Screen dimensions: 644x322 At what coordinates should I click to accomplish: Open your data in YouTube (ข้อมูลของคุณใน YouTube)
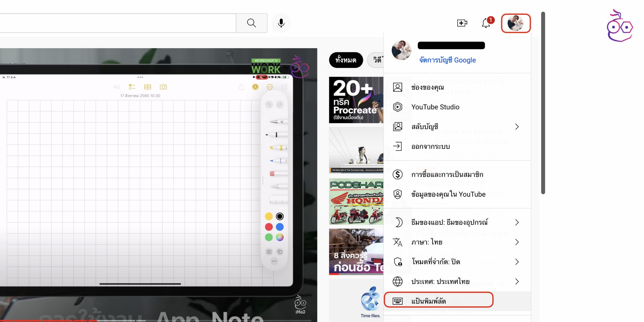point(448,194)
